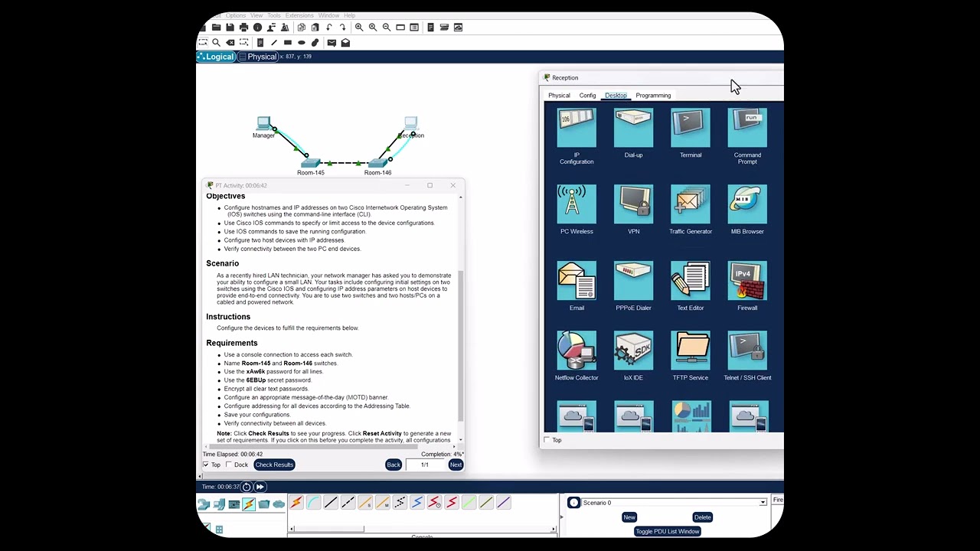Screen dimensions: 980x551
Task: Open the Email app
Action: click(577, 286)
